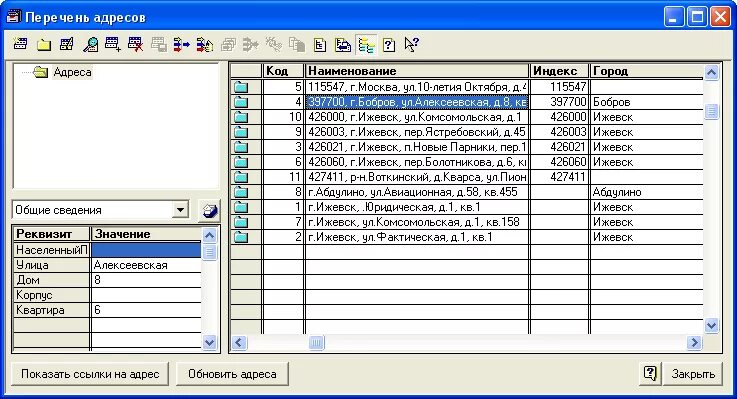
Task: Click the Индекс cell 426003
Action: coord(559,132)
